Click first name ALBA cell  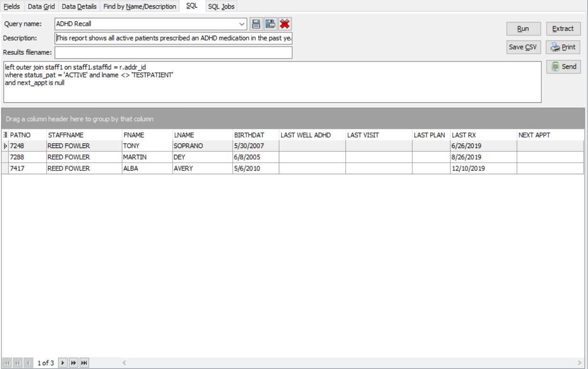coord(147,169)
